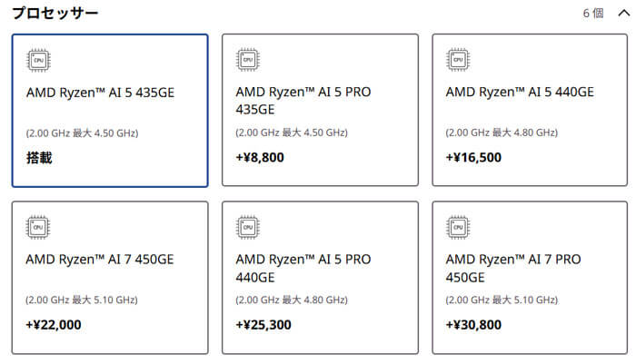Select the AMD Ryzen AI 7 450GE processor
636x364 pixels.
pyautogui.click(x=110, y=278)
